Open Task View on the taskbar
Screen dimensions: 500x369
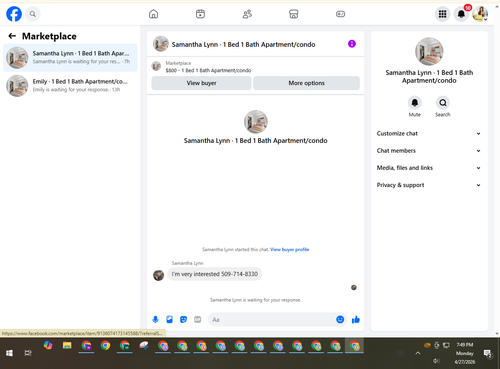coord(28,353)
